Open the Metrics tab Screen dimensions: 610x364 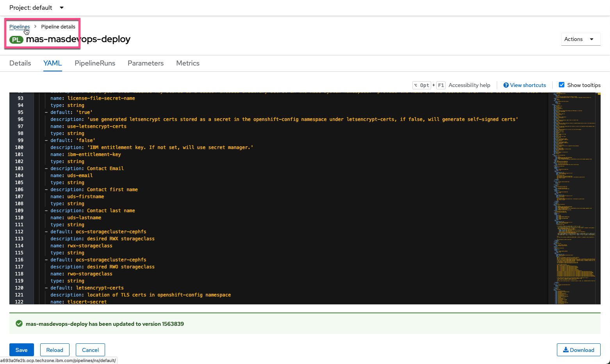tap(188, 63)
